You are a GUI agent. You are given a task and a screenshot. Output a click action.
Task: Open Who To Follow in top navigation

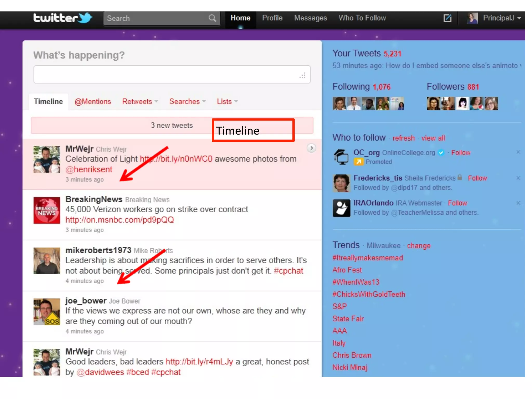[362, 18]
